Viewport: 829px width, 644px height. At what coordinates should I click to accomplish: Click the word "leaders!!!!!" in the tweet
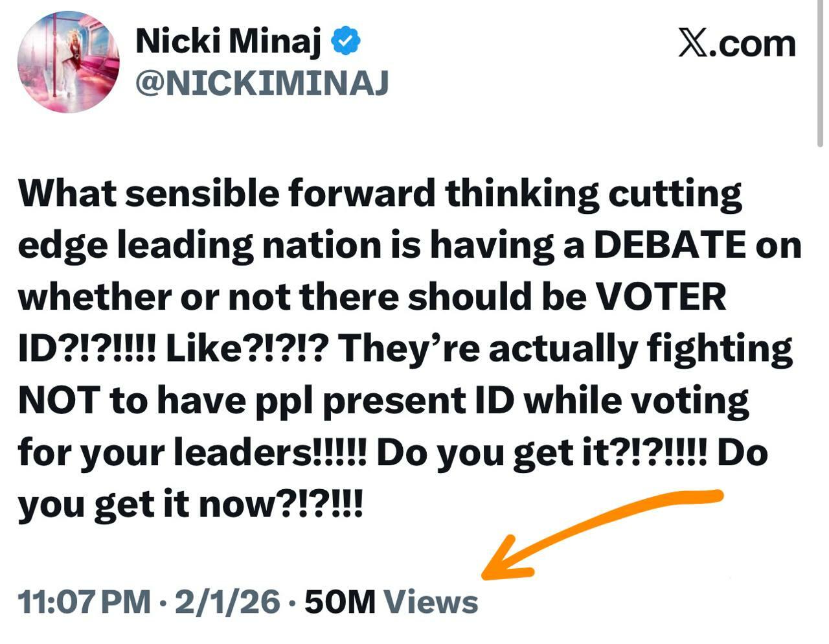(271, 452)
